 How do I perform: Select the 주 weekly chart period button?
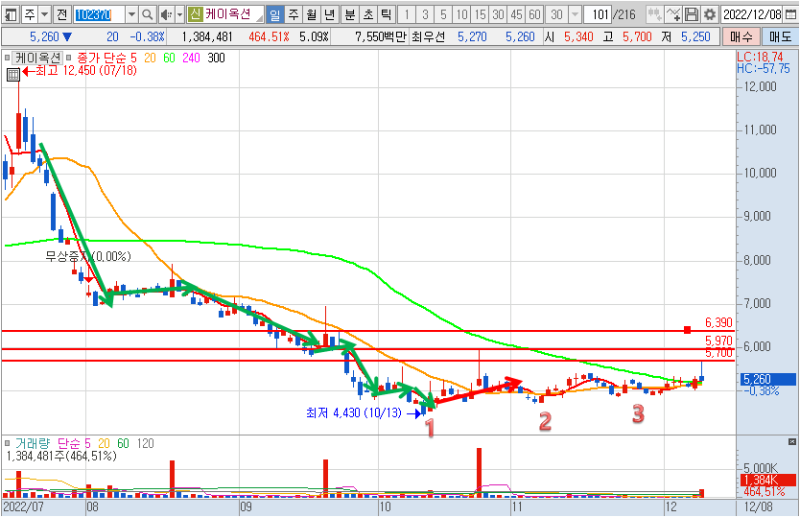click(x=293, y=14)
